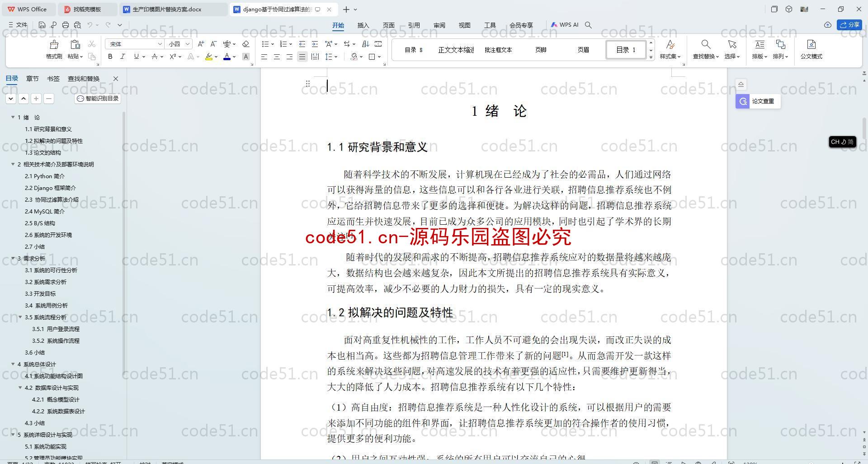Apply character shading (A with gray box)
Viewport: 868px width, 464px height.
246,57
